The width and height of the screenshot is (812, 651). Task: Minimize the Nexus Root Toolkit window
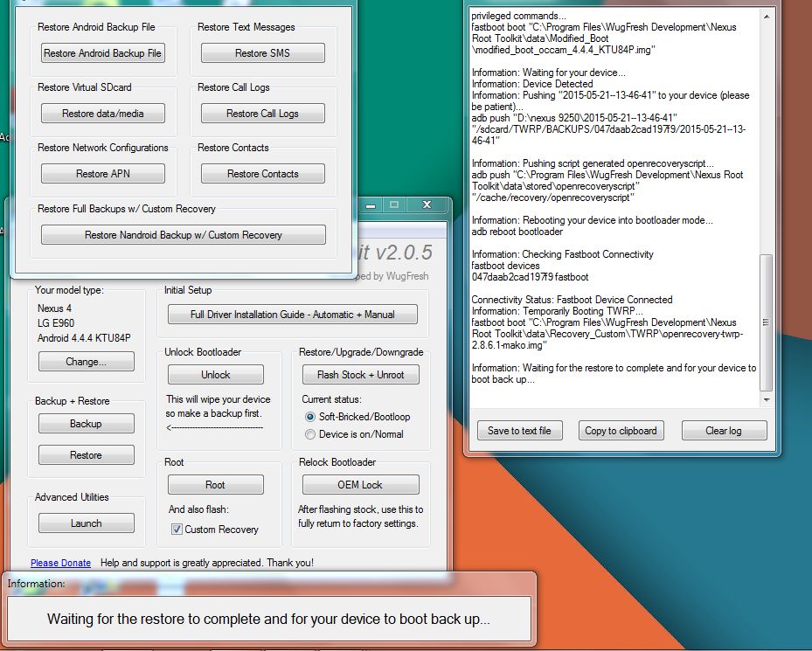[371, 204]
